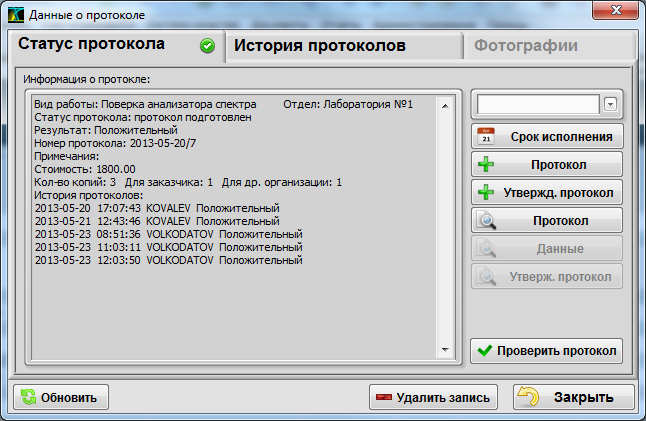The width and height of the screenshot is (646, 421).
Task: Click the application icon in title bar
Action: 17,15
